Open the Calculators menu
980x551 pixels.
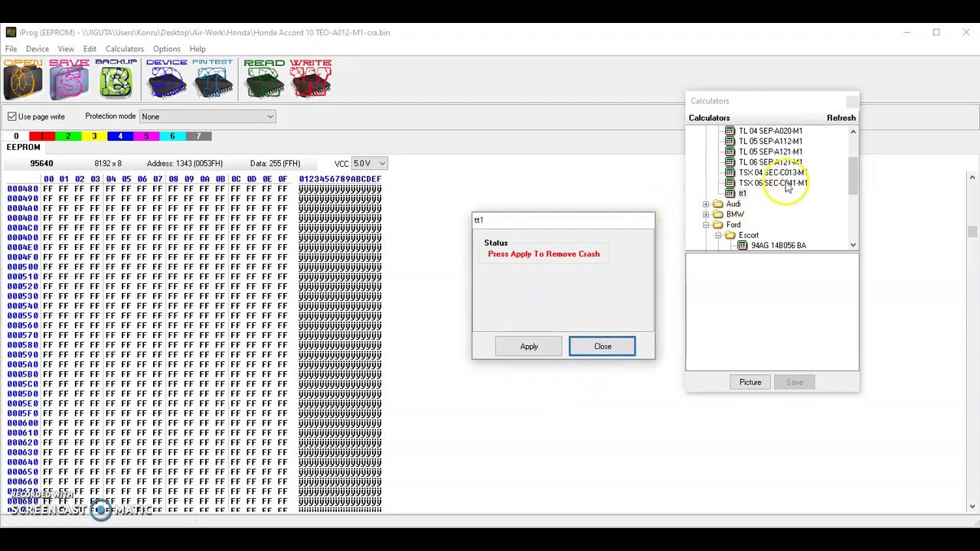pos(125,49)
